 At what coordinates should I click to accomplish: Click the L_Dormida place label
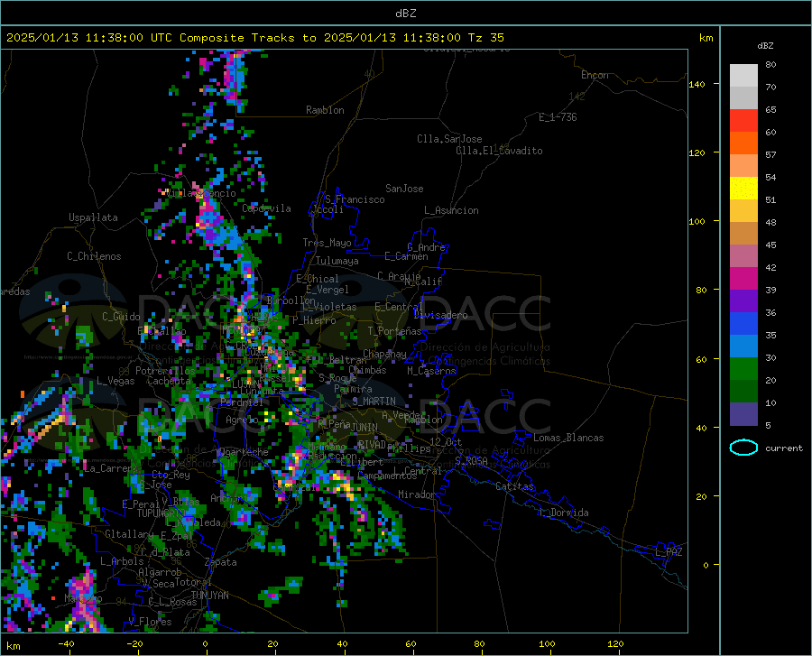(x=564, y=513)
